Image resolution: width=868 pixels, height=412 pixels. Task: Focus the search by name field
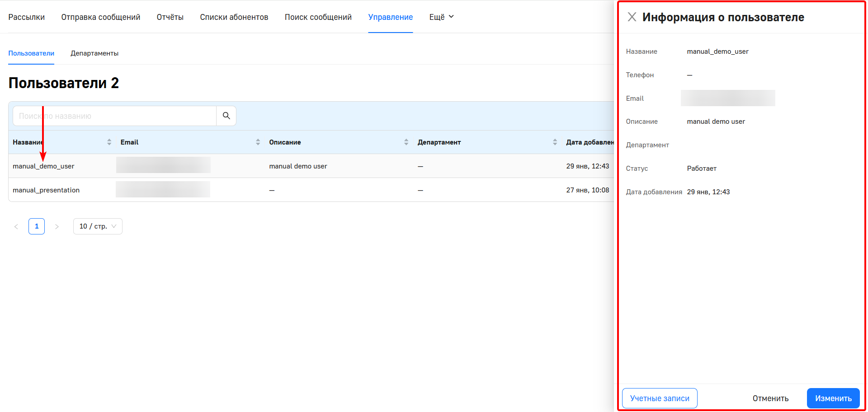tap(115, 116)
